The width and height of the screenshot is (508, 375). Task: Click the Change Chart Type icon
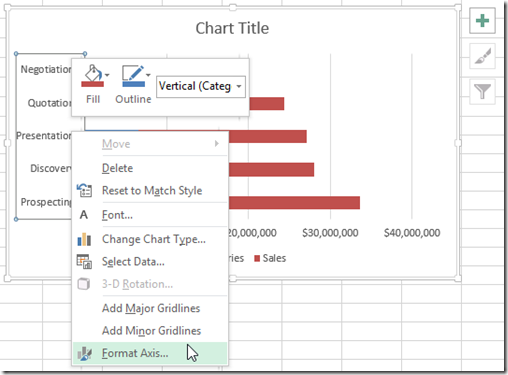84,239
